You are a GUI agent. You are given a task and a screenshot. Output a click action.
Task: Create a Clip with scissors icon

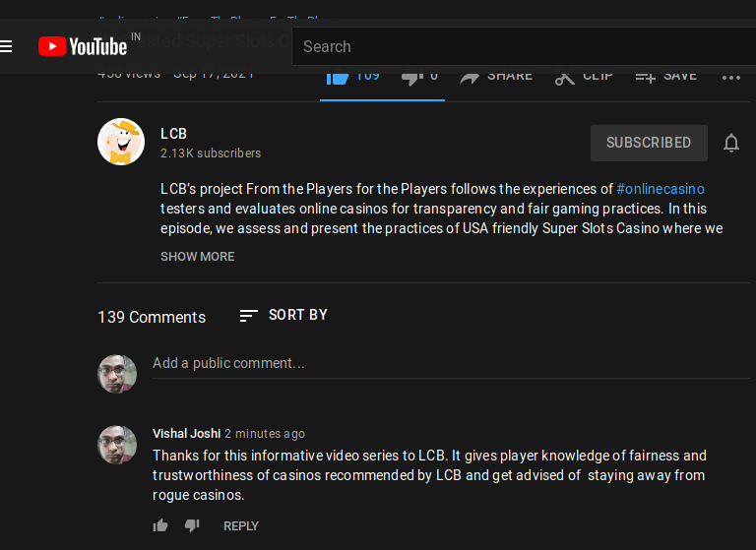coord(584,79)
